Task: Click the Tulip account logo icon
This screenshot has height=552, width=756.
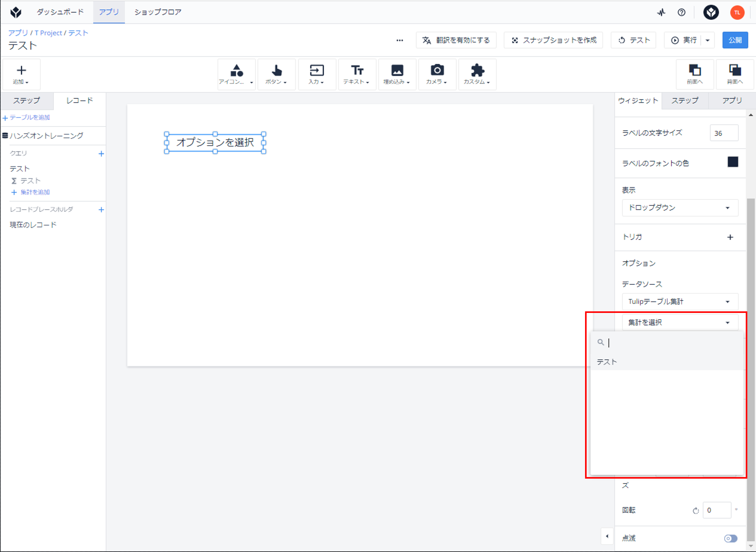Action: pos(711,12)
